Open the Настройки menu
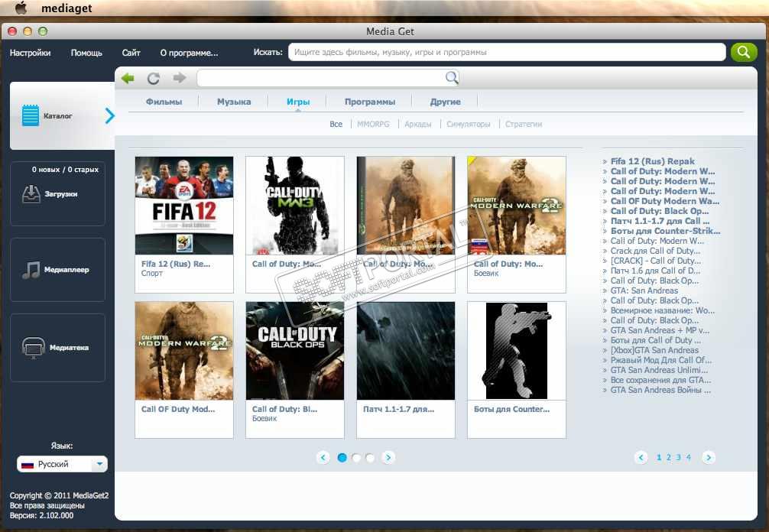This screenshot has height=532, width=769. pyautogui.click(x=31, y=53)
